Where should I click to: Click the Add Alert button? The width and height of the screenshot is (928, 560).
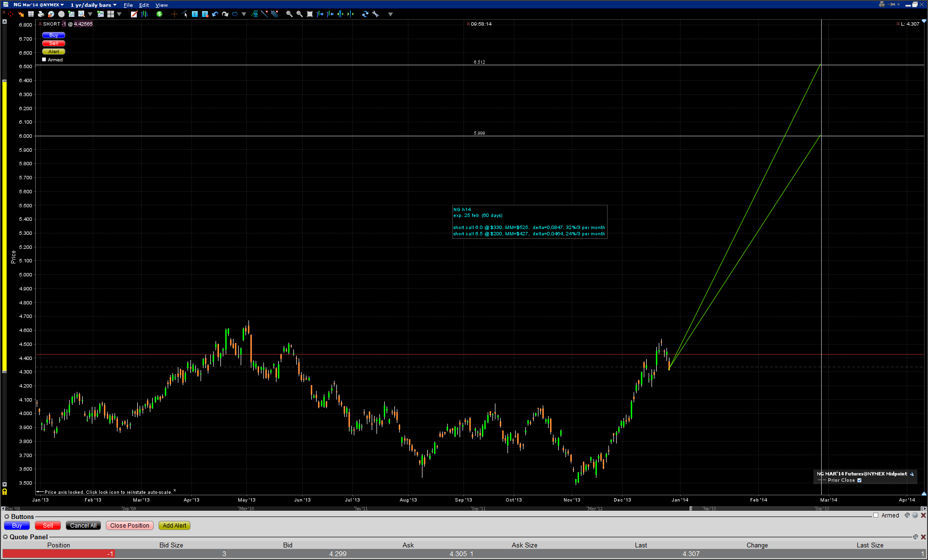tap(174, 526)
